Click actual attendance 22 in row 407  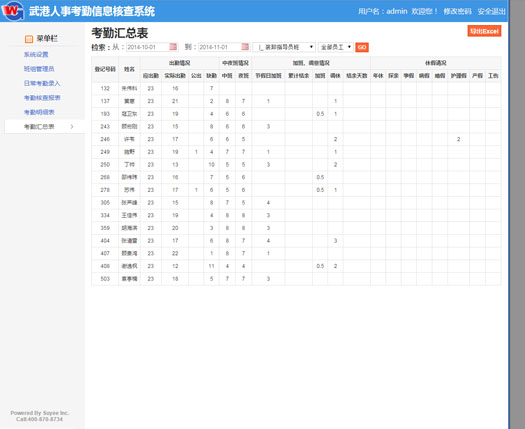click(x=175, y=254)
